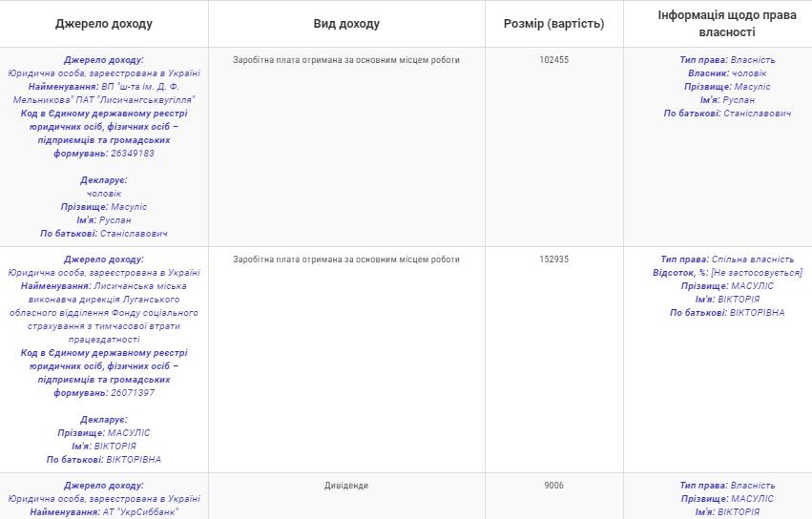Screen dimensions: 812x519
Task: Click 'Власник: чоловік' text
Action: (727, 73)
